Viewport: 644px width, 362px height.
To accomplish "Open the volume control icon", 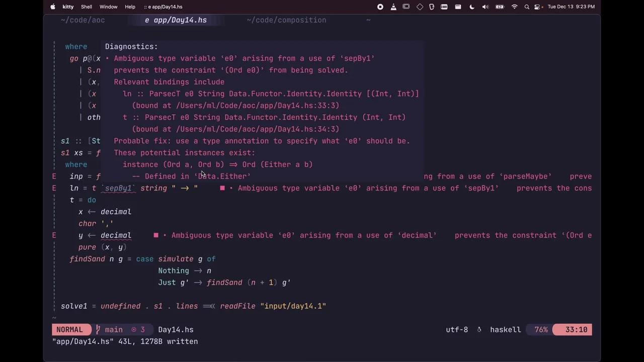I will point(485,7).
